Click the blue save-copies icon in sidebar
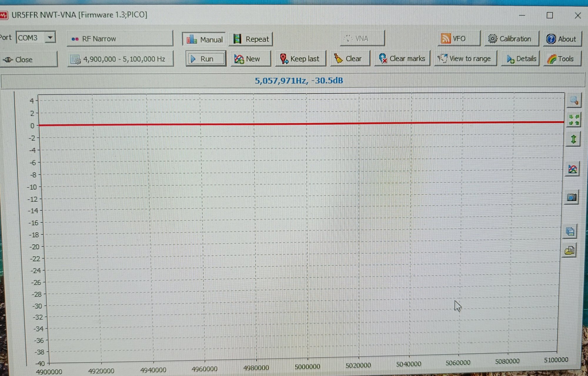 [570, 231]
